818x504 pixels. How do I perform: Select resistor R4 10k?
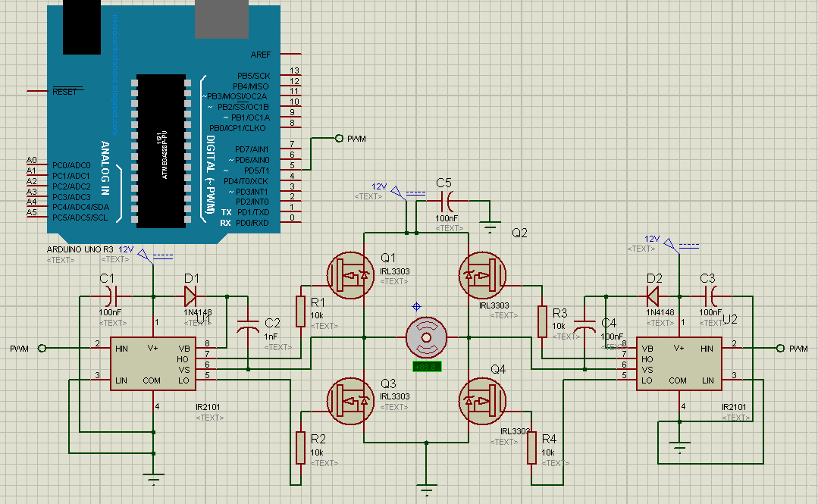(x=531, y=448)
